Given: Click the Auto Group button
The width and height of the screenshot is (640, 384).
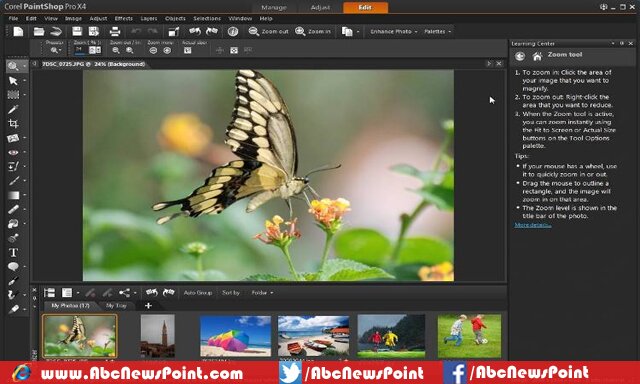Looking at the screenshot, I should coord(198,293).
